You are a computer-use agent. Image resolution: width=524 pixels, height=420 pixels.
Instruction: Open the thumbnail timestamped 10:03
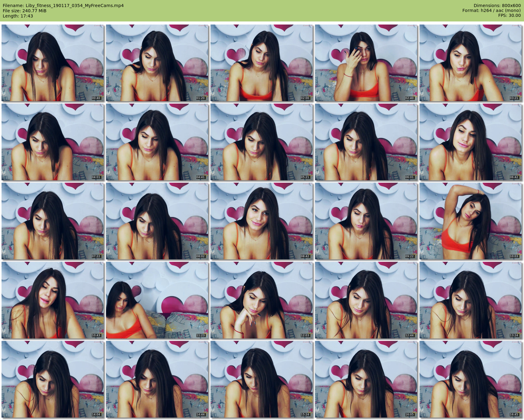pos(471,221)
